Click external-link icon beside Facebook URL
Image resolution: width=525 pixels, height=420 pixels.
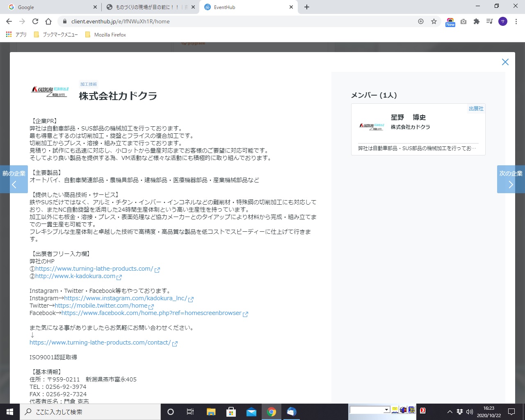[245, 314]
